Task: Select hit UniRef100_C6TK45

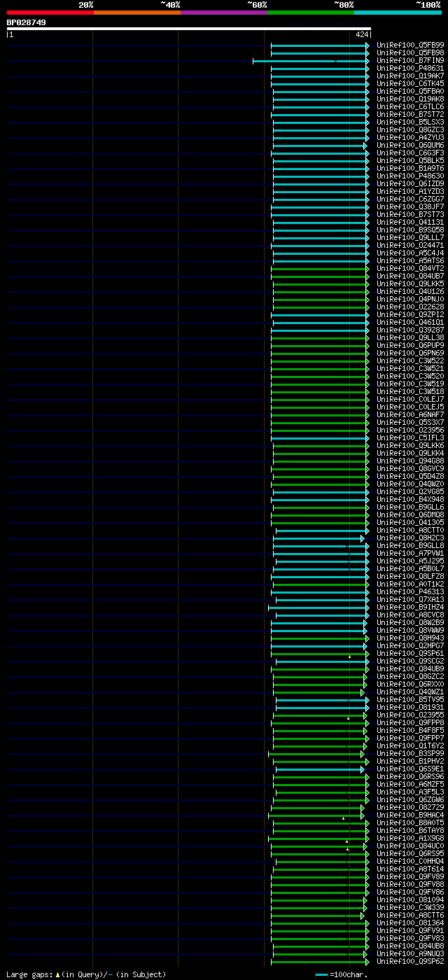Action: click(x=410, y=83)
